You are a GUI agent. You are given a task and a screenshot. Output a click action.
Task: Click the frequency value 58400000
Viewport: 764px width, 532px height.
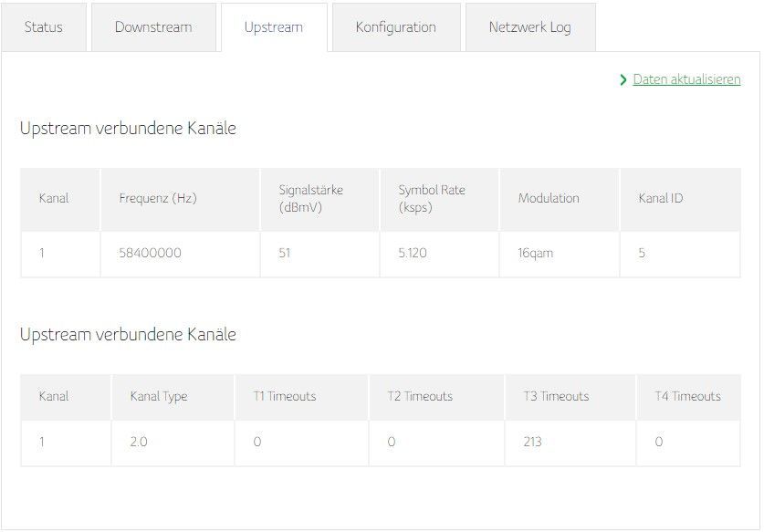150,254
